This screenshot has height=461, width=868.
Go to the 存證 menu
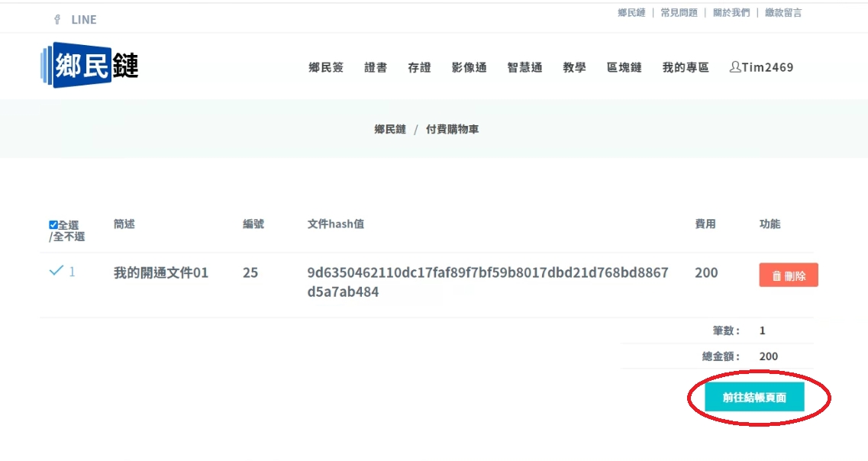click(419, 67)
